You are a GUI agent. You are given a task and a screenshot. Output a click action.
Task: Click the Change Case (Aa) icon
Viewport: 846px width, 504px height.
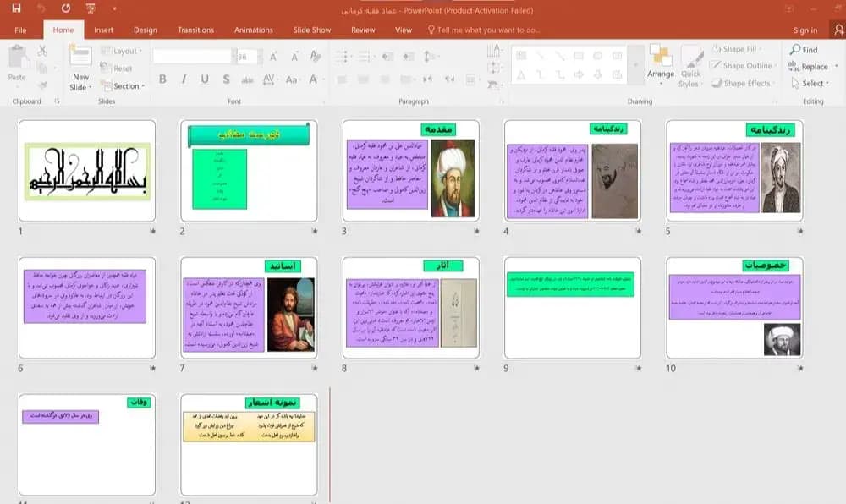point(292,79)
